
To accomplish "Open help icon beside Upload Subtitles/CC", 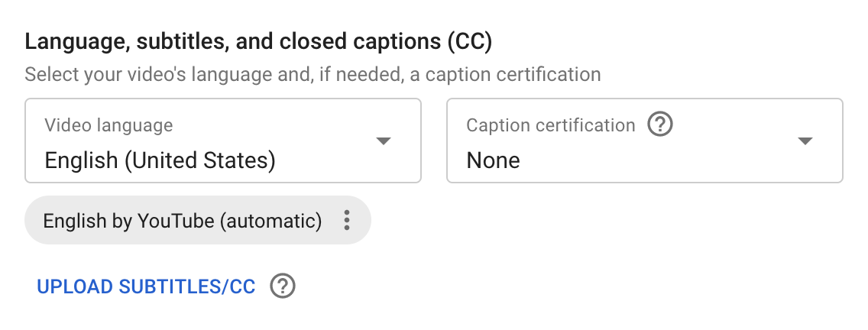I will click(282, 286).
